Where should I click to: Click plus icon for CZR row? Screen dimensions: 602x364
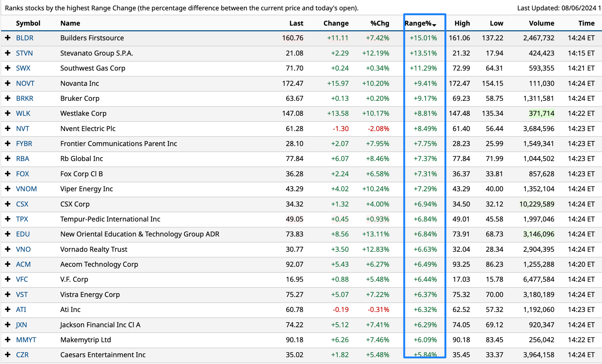tap(8, 355)
